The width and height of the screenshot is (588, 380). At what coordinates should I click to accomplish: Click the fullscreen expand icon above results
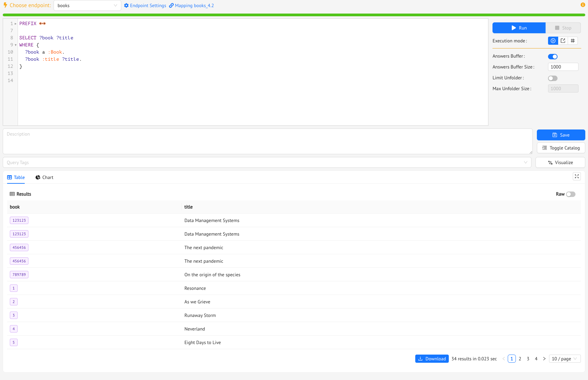coord(576,176)
